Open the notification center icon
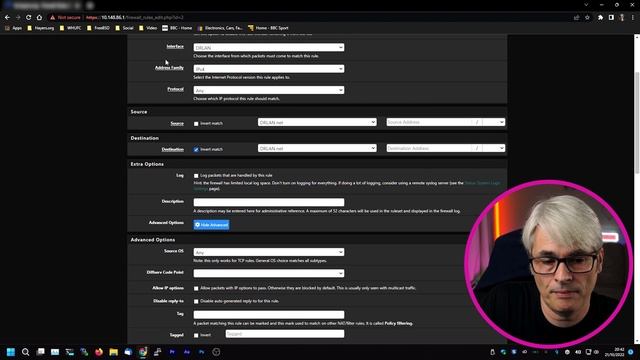The image size is (640, 360). coord(631,352)
